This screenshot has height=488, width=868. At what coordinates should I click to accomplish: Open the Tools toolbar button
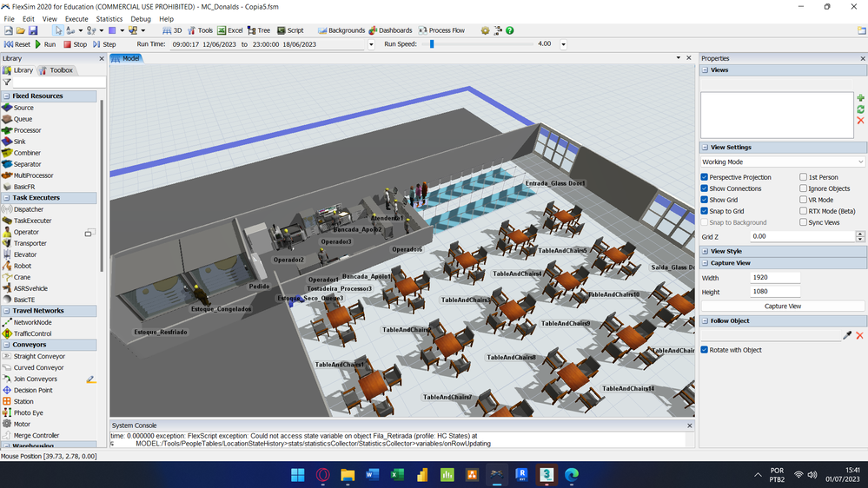[200, 30]
